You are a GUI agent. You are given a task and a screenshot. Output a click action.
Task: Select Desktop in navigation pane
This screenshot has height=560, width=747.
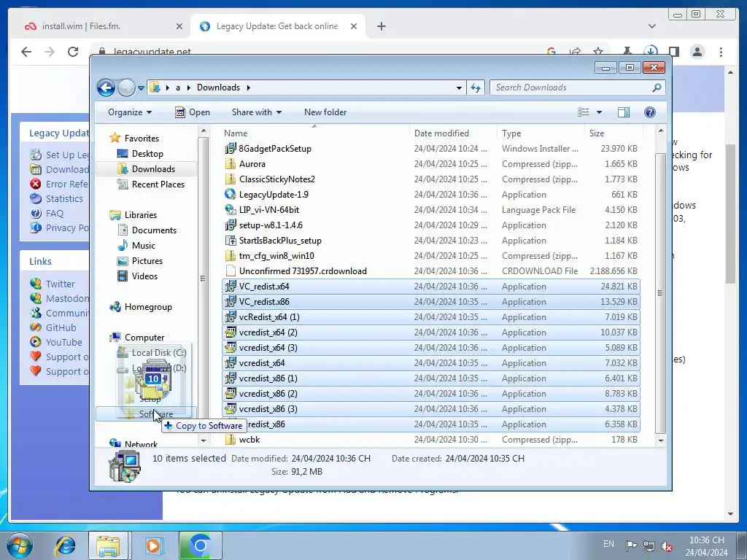(x=147, y=154)
